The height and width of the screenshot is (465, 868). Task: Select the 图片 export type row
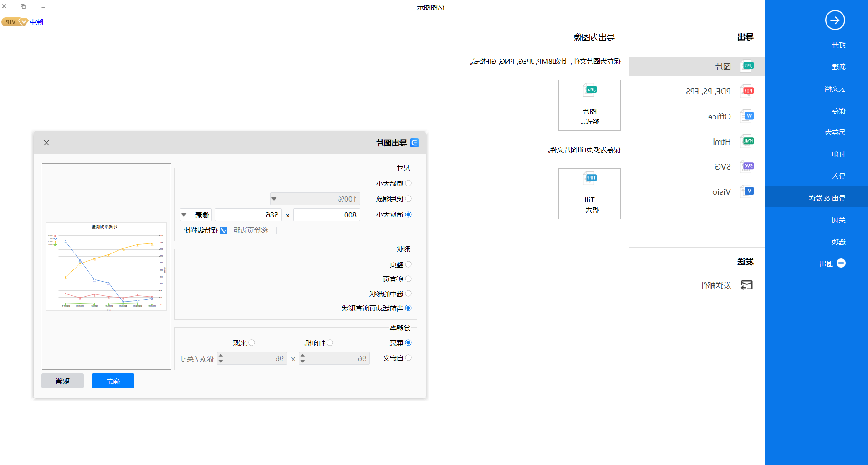(697, 67)
